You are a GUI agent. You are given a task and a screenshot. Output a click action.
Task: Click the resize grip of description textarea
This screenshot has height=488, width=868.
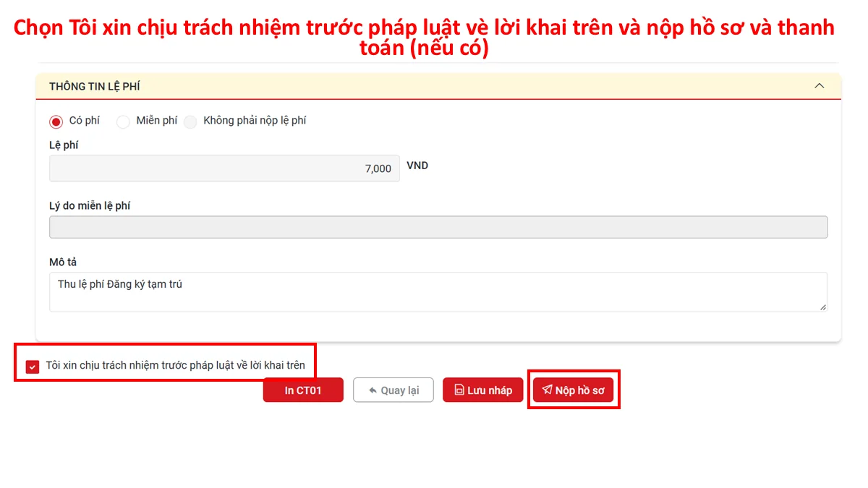point(822,307)
